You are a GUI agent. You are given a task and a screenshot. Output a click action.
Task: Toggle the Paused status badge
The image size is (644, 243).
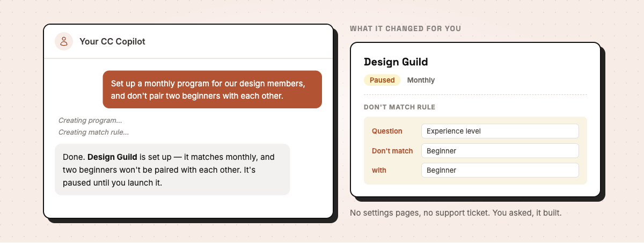382,80
